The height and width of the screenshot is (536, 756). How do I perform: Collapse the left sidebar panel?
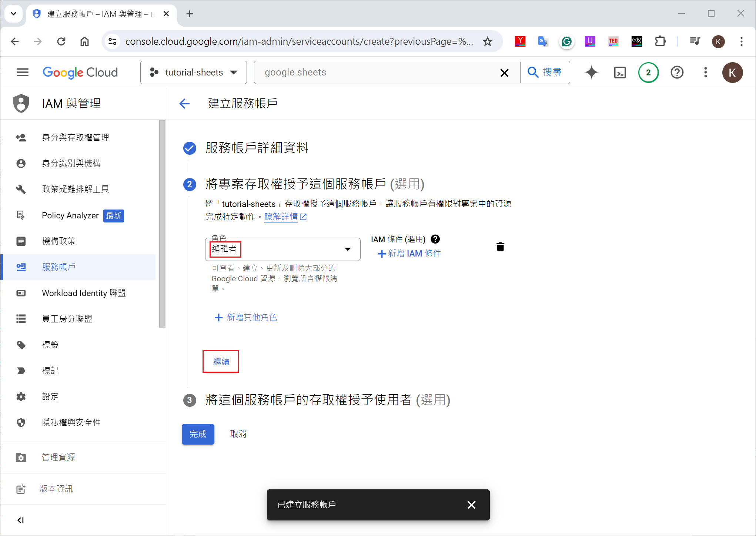pos(21,520)
